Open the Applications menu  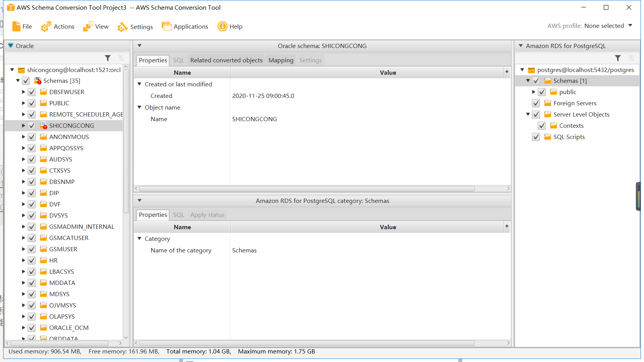pos(185,26)
